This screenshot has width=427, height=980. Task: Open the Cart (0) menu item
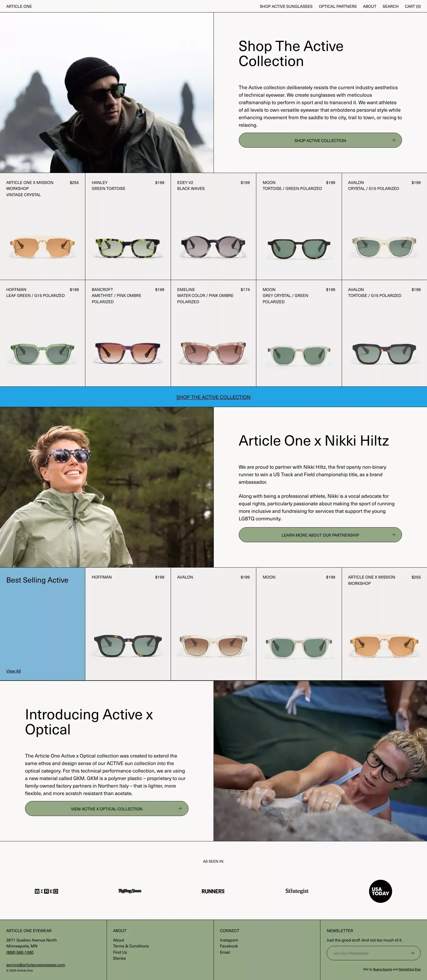(413, 7)
